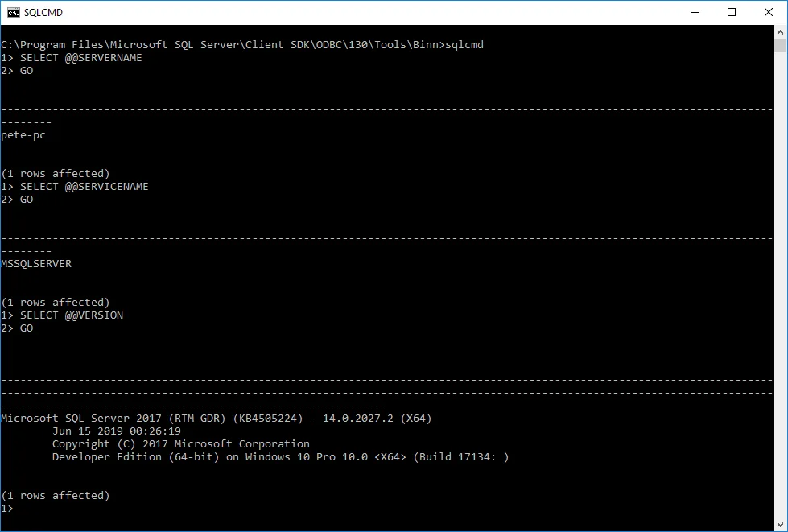
Task: Maximize the SQLCMD console window
Action: click(x=732, y=13)
